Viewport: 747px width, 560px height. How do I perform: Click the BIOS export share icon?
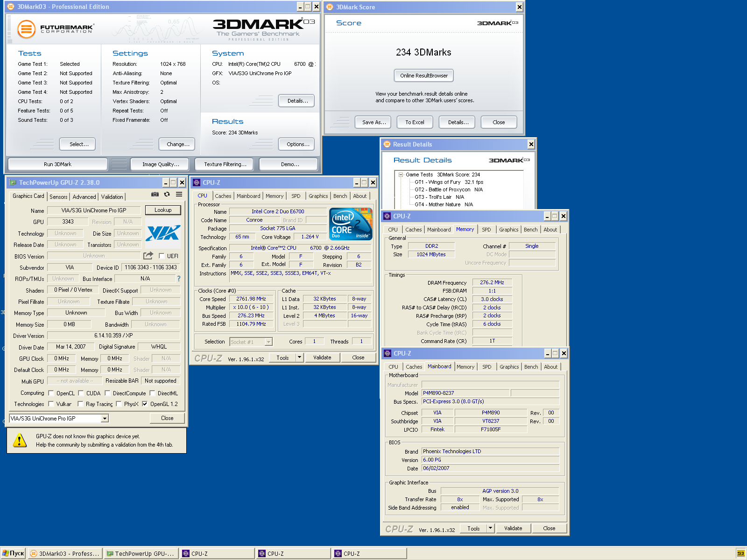coord(148,256)
